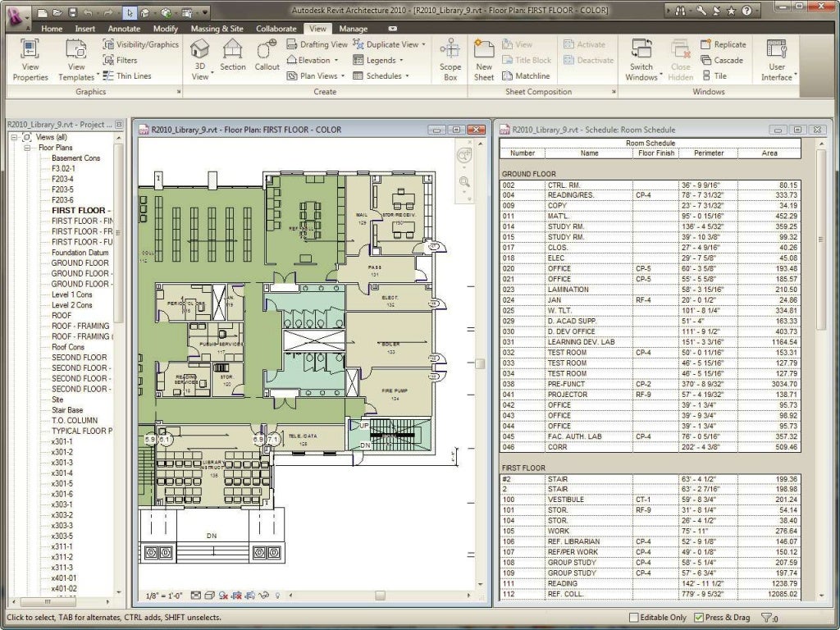Click the Scope Box tool
The width and height of the screenshot is (840, 630).
(x=450, y=60)
